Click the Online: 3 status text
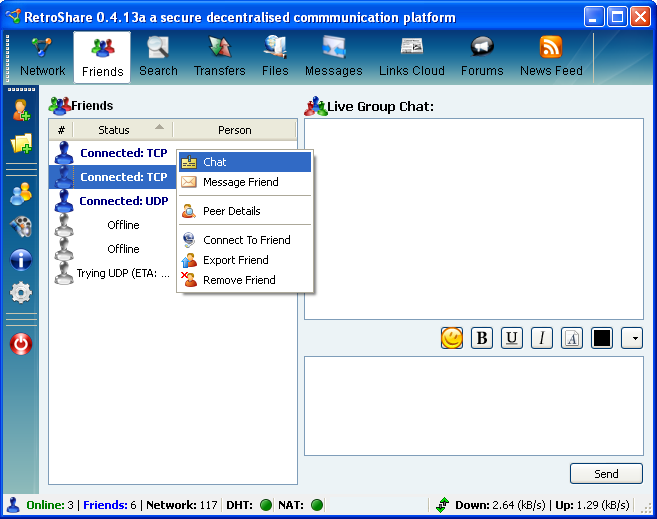657x519 pixels. 50,505
